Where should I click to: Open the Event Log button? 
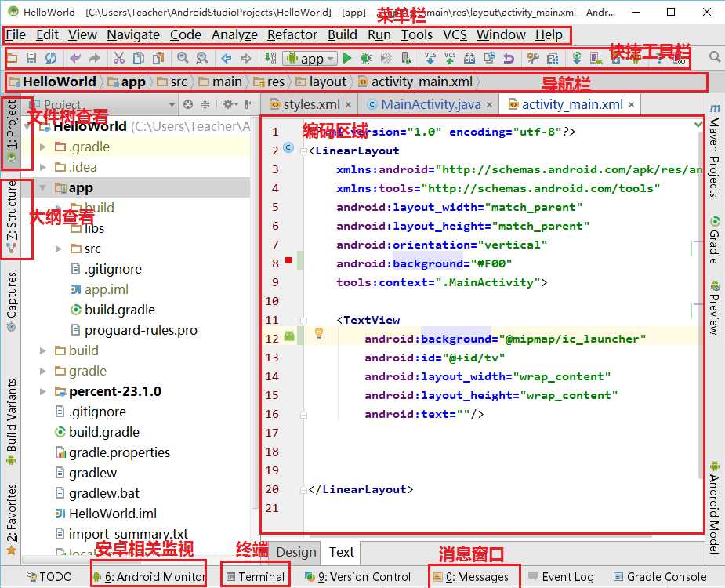coord(561,577)
